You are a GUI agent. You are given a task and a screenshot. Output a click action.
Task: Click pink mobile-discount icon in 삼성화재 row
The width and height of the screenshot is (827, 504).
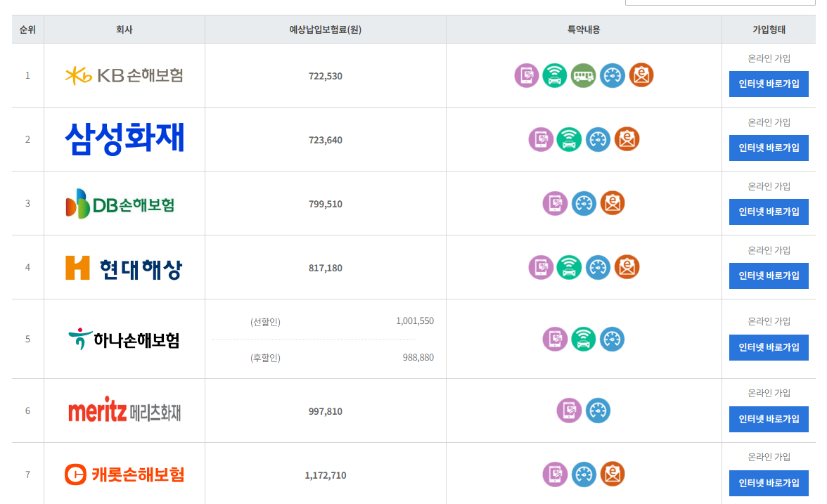541,139
